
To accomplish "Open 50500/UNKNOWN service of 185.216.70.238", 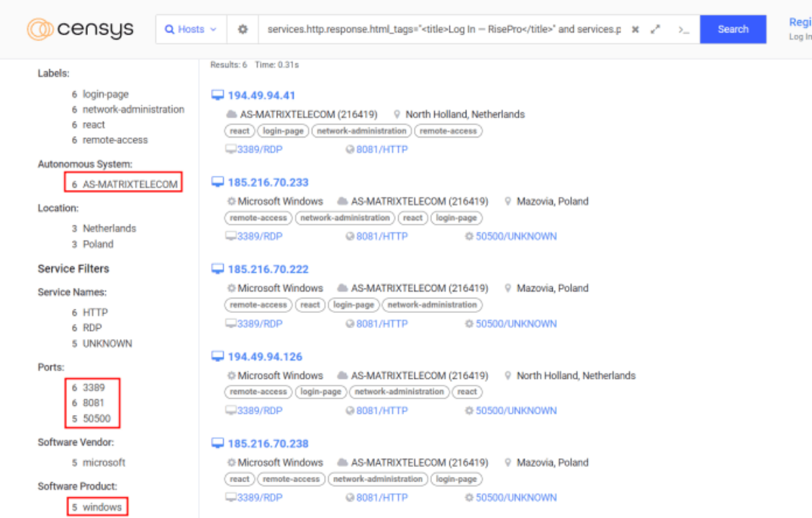I will coord(516,498).
